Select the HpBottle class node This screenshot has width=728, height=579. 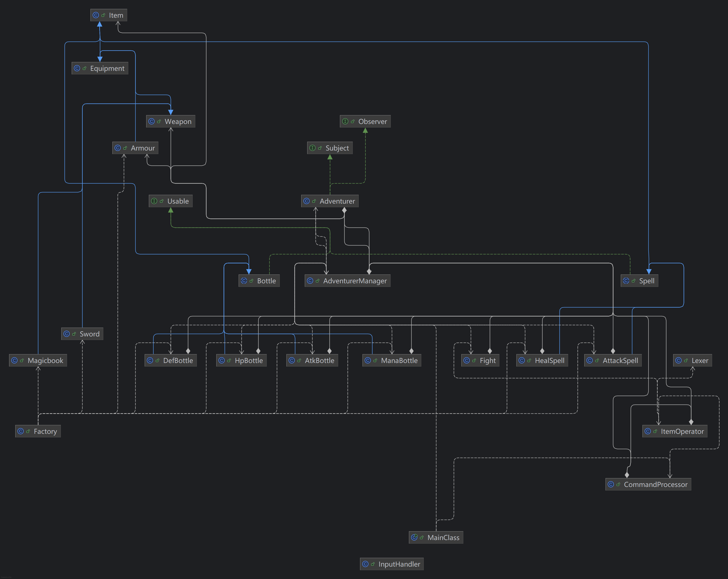pyautogui.click(x=241, y=360)
